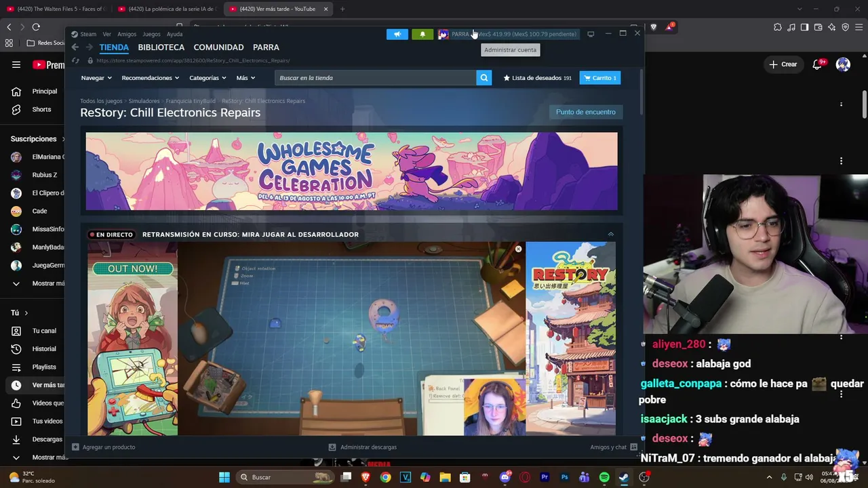The image size is (868, 488).
Task: Reload the browser page
Action: 36,27
